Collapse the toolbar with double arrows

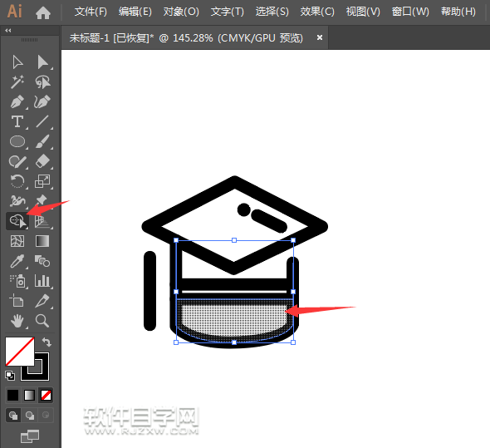8,31
